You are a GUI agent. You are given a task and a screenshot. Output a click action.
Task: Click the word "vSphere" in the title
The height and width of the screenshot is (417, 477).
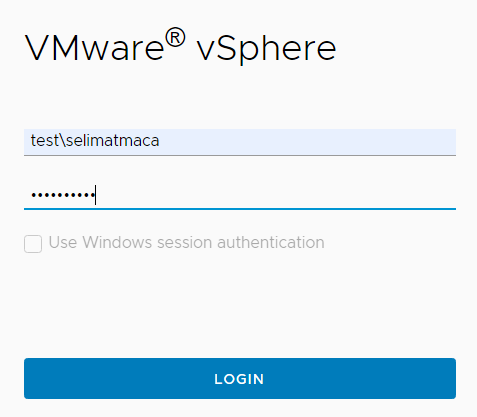(x=266, y=49)
